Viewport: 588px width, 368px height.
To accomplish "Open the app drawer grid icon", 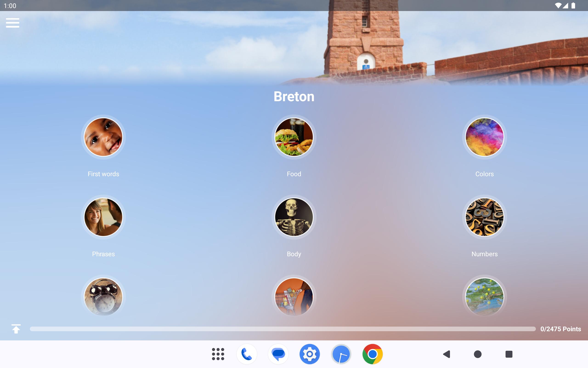I will (x=218, y=354).
